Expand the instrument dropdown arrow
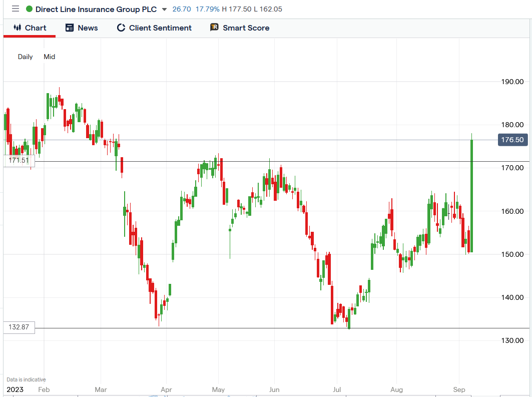Image resolution: width=532 pixels, height=397 pixels. tap(164, 10)
